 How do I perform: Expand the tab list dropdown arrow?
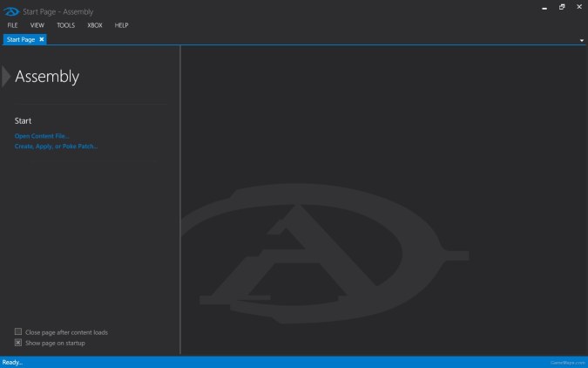click(x=582, y=40)
